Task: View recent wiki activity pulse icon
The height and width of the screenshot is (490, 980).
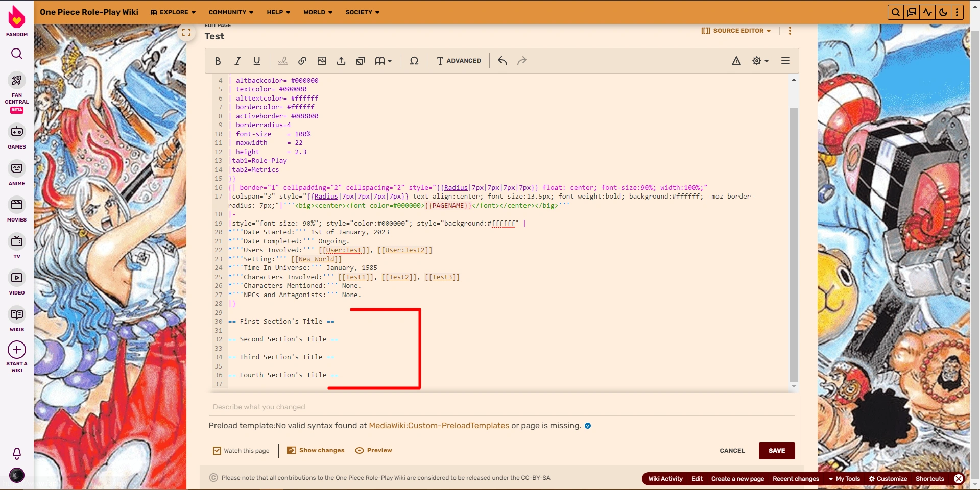Action: pyautogui.click(x=927, y=12)
